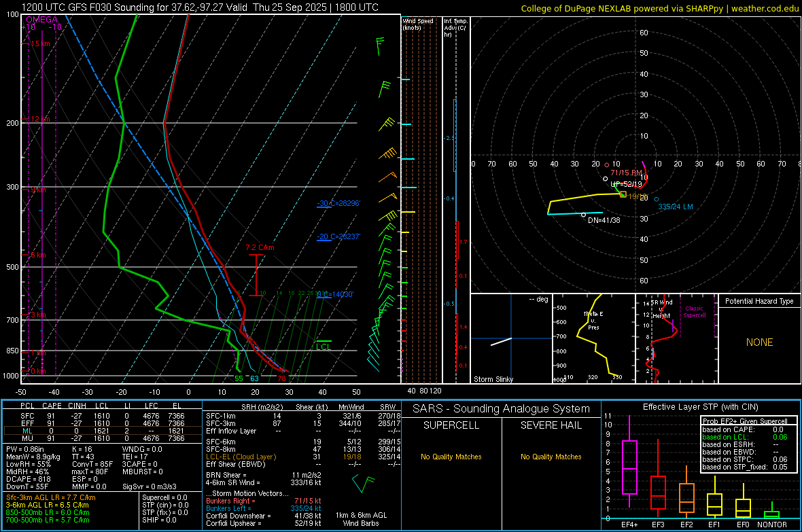Click the green LCL marker on skew-T

(x=324, y=347)
